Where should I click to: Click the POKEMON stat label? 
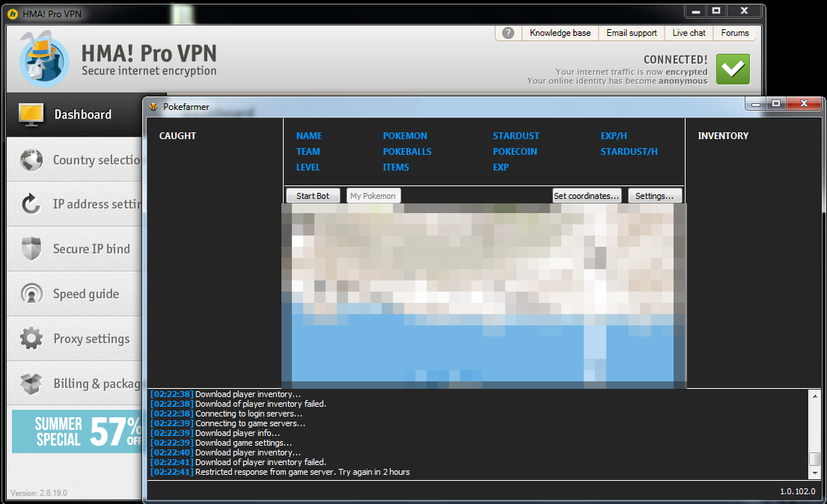tap(405, 135)
